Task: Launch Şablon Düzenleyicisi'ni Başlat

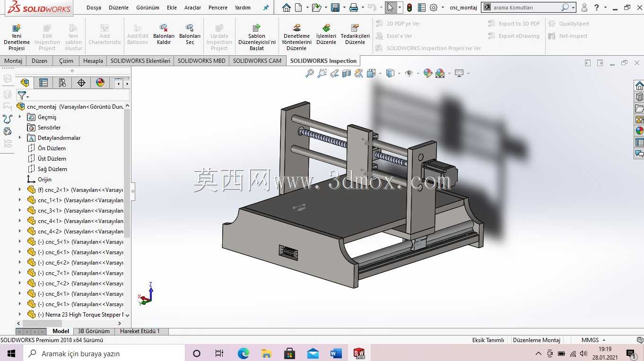Action: [x=257, y=37]
